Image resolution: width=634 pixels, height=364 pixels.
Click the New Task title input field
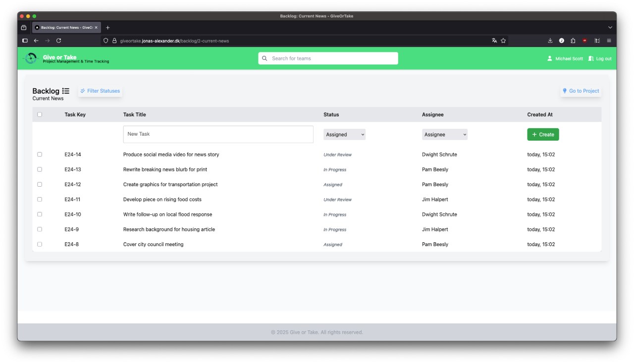point(218,134)
